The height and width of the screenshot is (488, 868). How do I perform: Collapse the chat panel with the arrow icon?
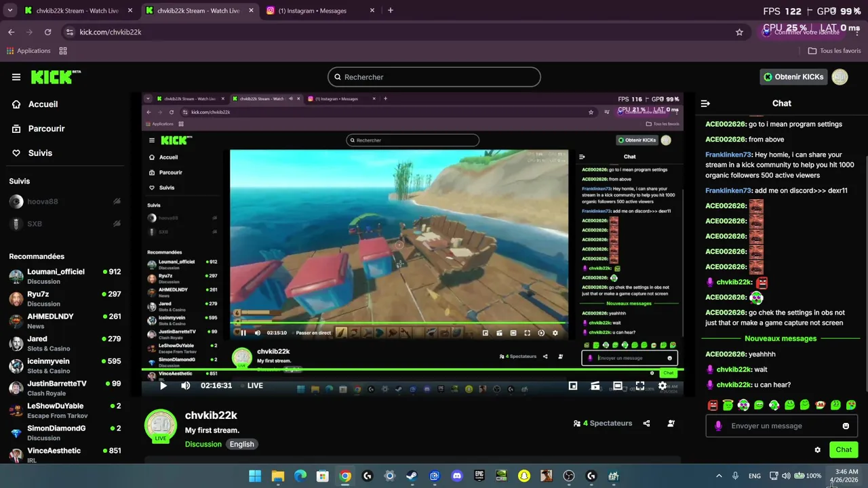(x=705, y=104)
